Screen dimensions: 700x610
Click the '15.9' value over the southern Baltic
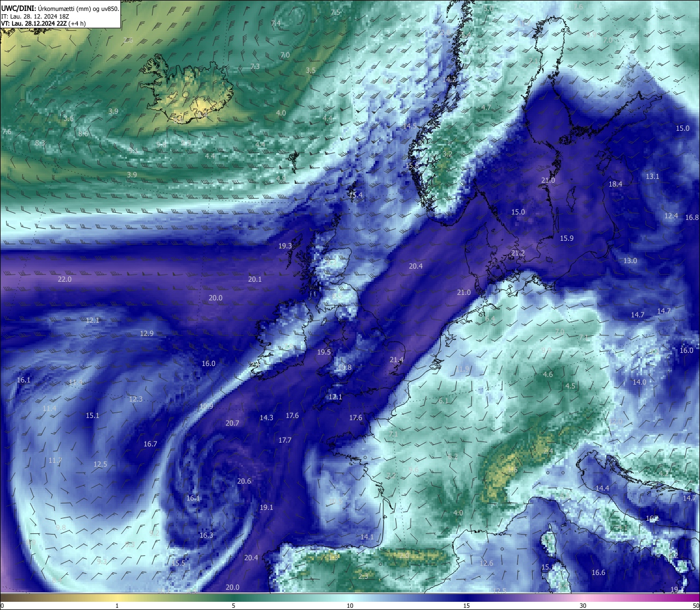pyautogui.click(x=567, y=238)
